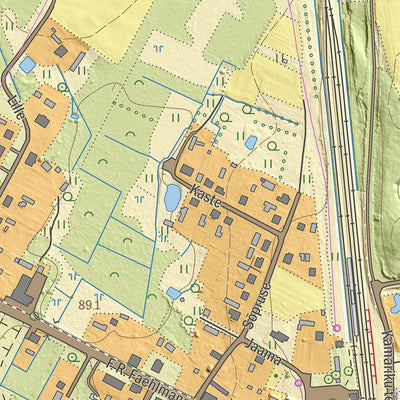The height and width of the screenshot is (400, 400).
Task: Click the Kaste street label
Action: pos(206,197)
